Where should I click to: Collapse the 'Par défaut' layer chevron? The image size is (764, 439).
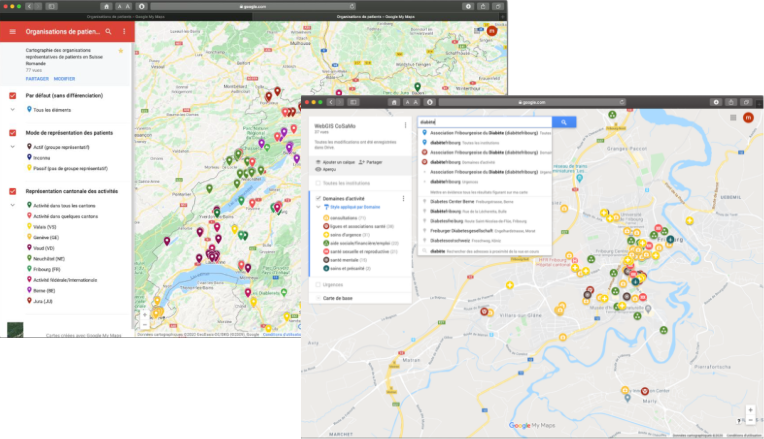pos(13,110)
